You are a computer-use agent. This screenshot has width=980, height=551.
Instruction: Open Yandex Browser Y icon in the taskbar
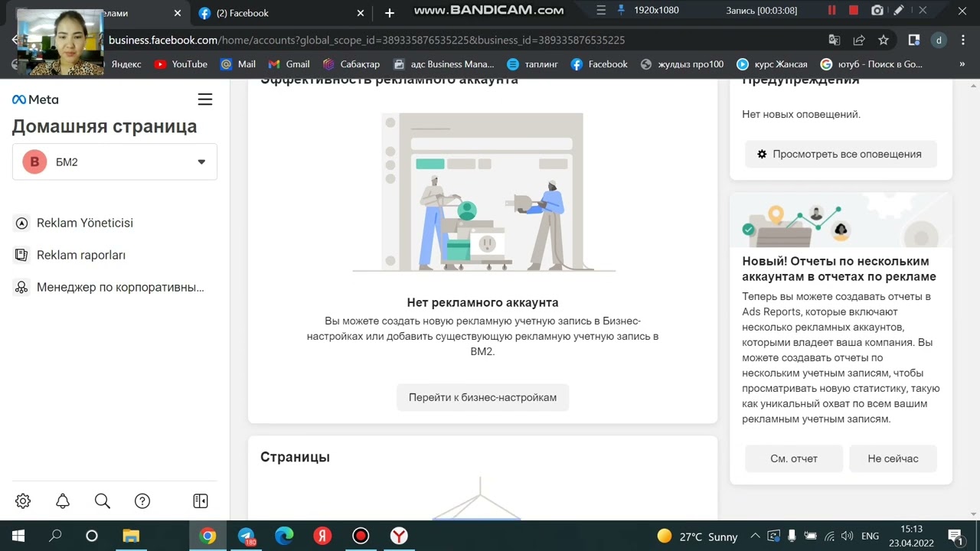[399, 536]
